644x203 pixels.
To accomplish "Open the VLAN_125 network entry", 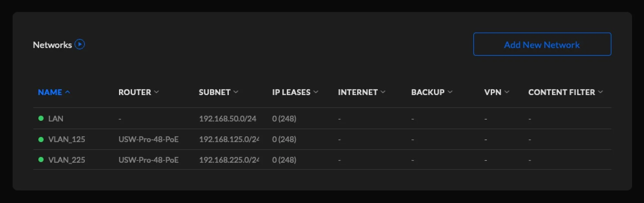I will tap(66, 139).
